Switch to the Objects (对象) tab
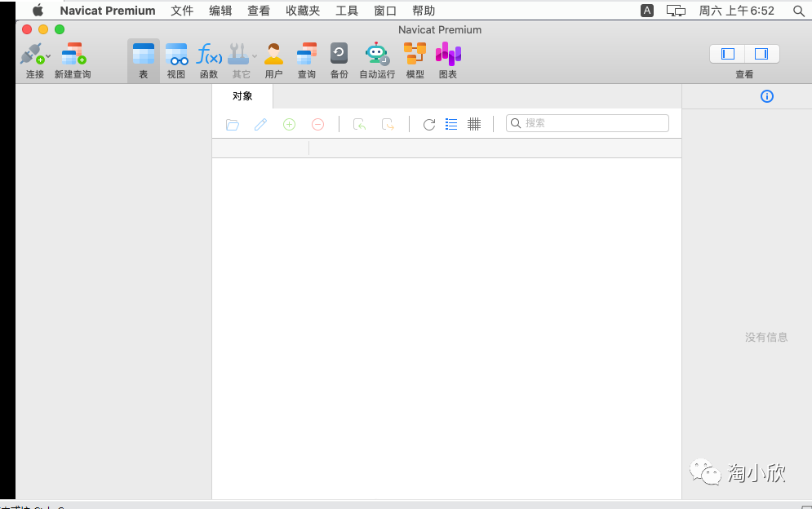This screenshot has width=812, height=509. pyautogui.click(x=242, y=96)
